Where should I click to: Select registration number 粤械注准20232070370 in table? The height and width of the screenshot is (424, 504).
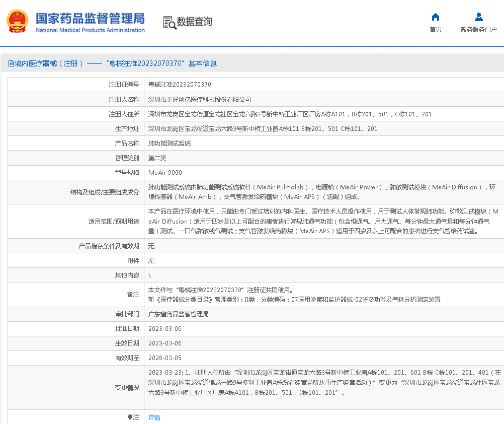tap(180, 85)
